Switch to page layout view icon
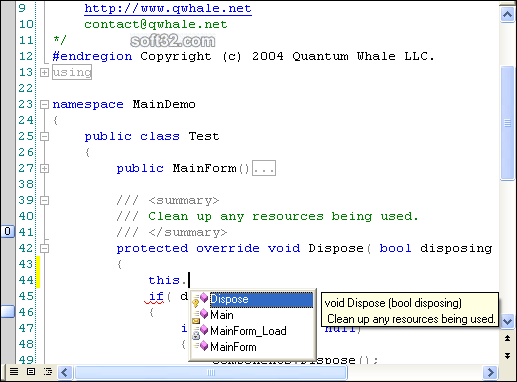The height and width of the screenshot is (382, 517). coord(31,371)
